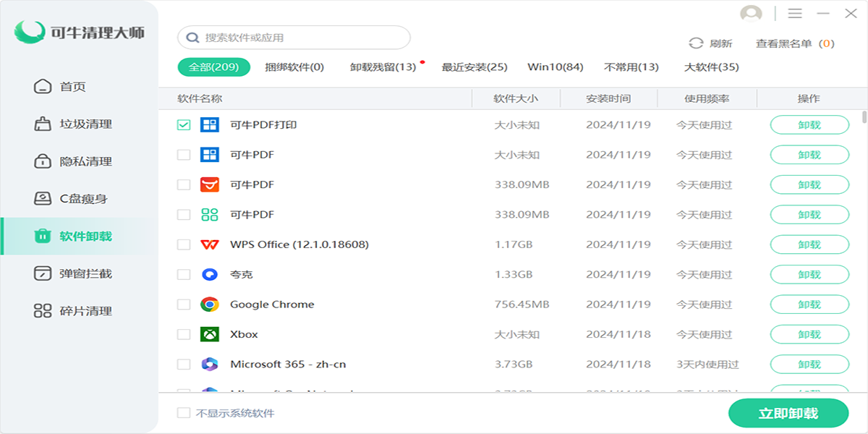Click 卸载 for 夸克

(809, 274)
